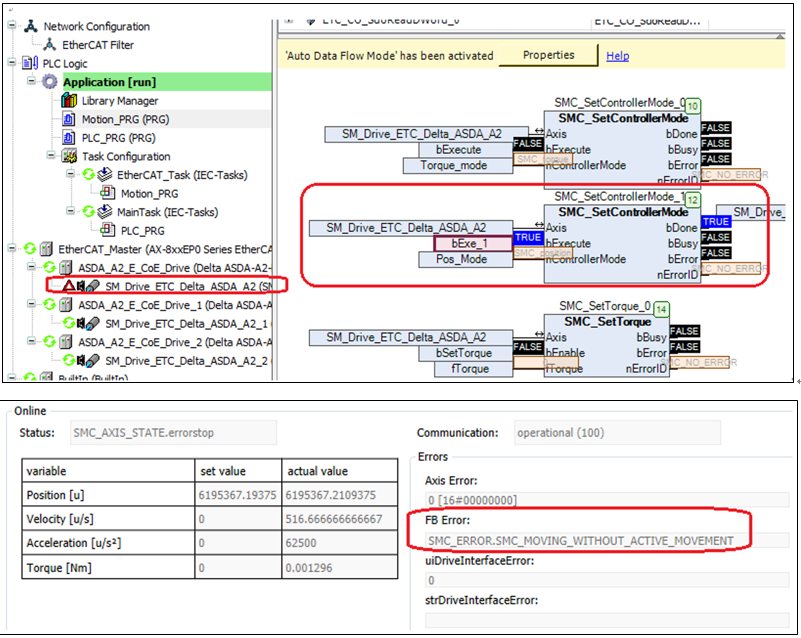This screenshot has height=638, width=801.
Task: Collapse the Task Configuration node
Action: pos(50,156)
